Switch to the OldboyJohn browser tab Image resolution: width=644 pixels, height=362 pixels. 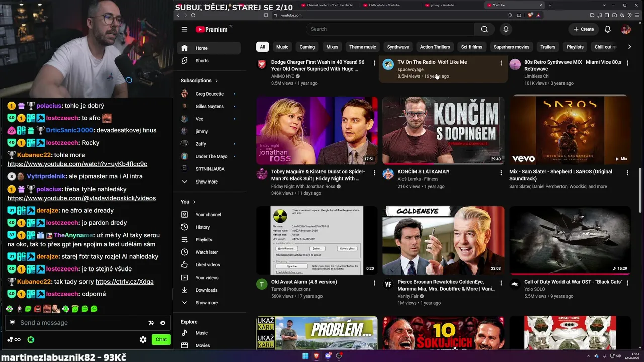pos(384,5)
